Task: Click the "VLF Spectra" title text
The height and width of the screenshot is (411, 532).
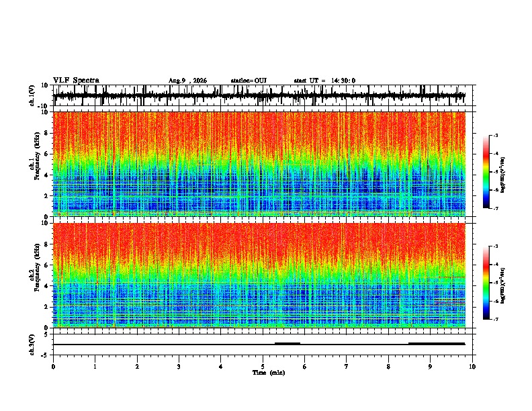Action: 76,81
